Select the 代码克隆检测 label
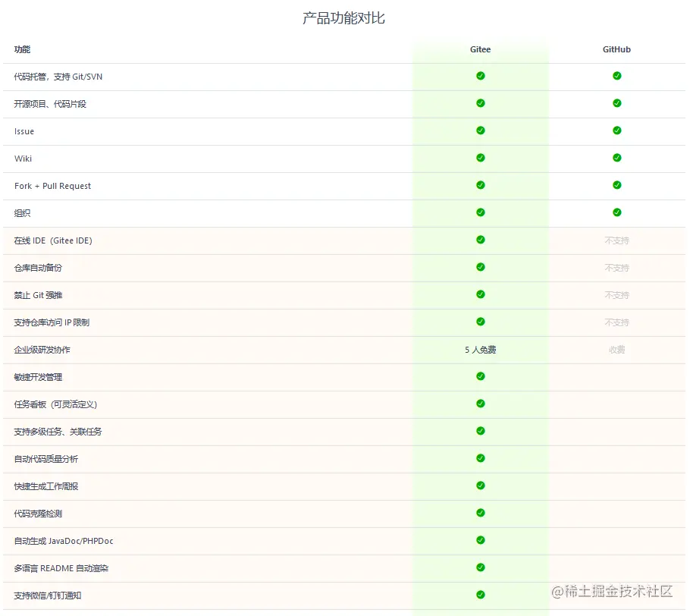Viewport: 690px width, 616px height. tap(38, 514)
